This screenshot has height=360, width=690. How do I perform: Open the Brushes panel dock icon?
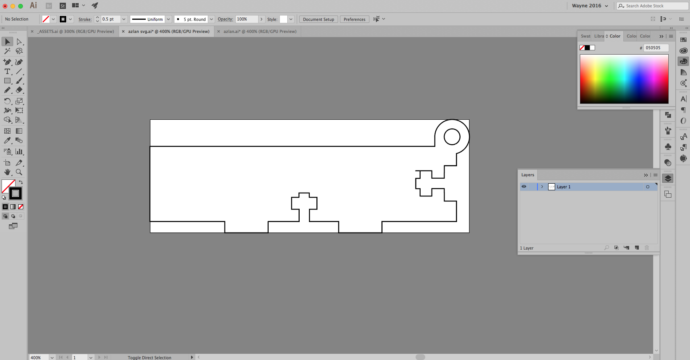tap(668, 130)
